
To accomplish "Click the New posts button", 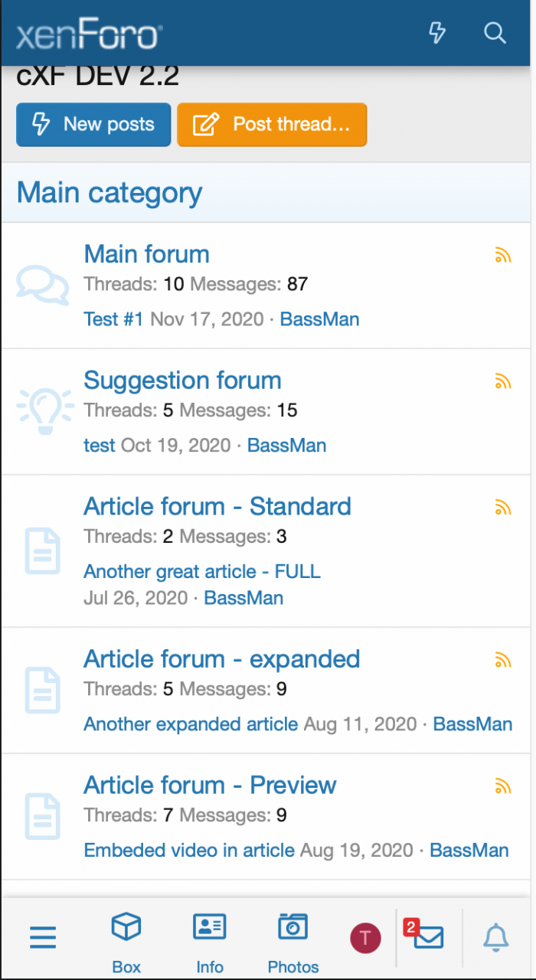I will [x=93, y=125].
